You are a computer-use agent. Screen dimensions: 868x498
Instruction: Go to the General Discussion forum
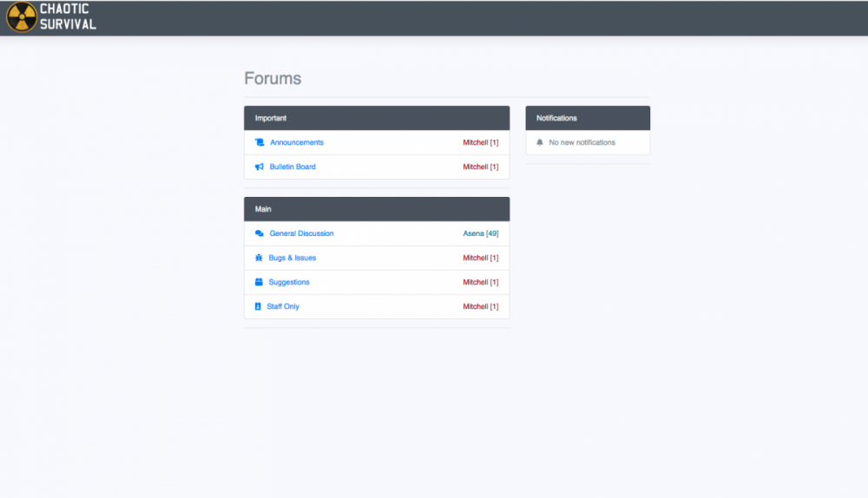pyautogui.click(x=301, y=233)
